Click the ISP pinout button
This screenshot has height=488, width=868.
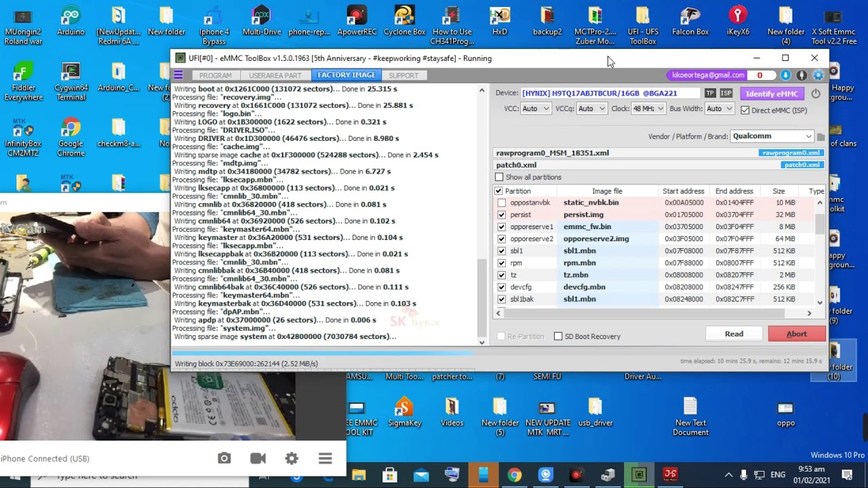click(726, 94)
